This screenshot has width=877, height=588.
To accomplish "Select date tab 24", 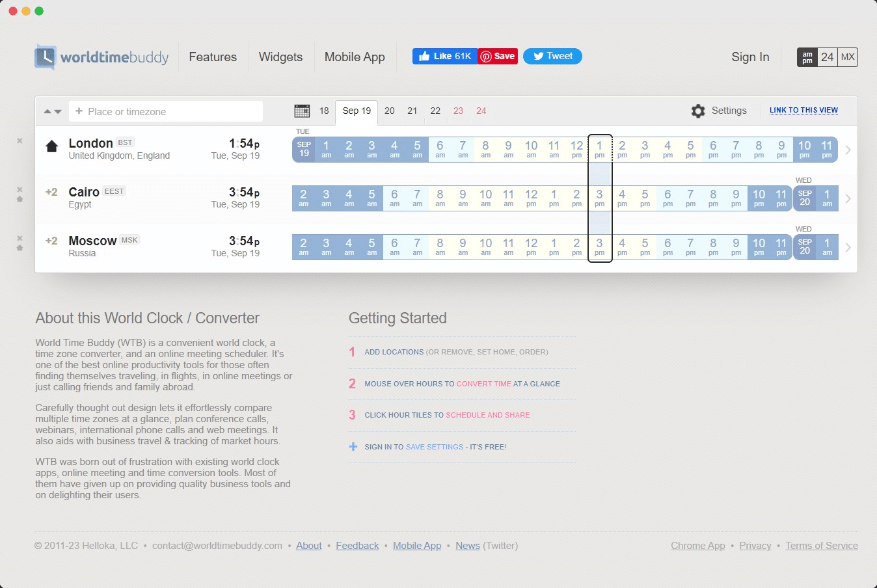I will (481, 111).
